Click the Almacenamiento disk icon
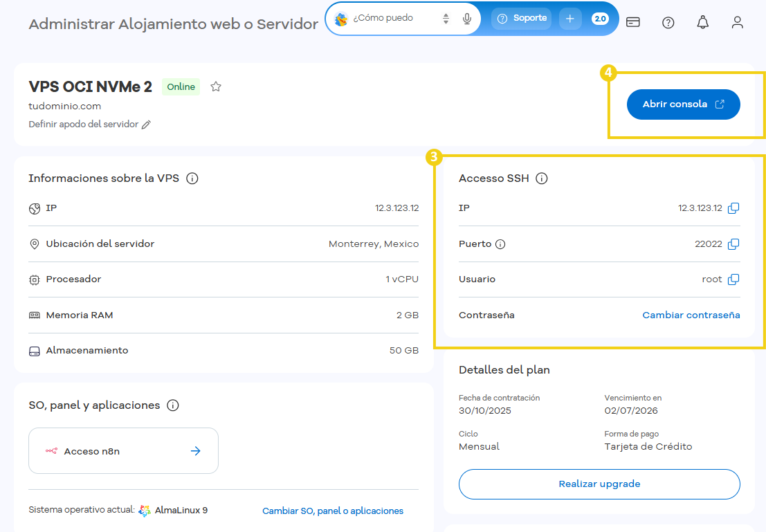Viewport: 766px width, 532px height. click(x=34, y=351)
